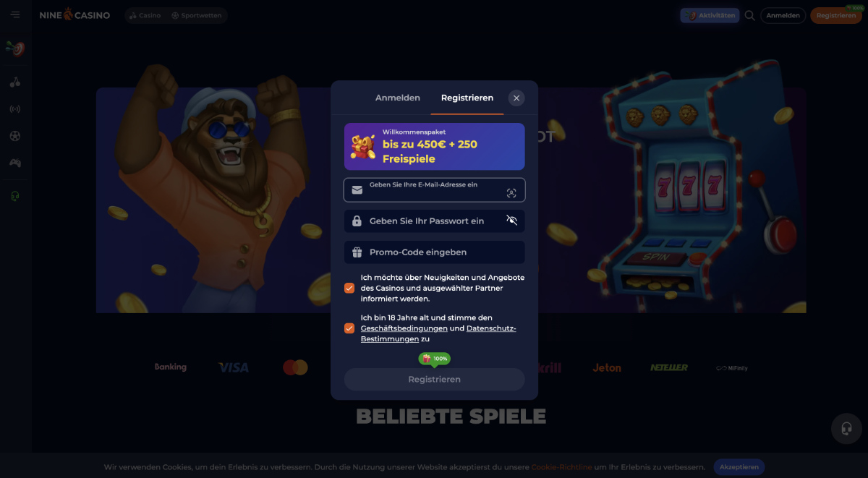This screenshot has width=868, height=478.
Task: Focus the E-Mail-Adresse input field
Action: click(x=435, y=190)
